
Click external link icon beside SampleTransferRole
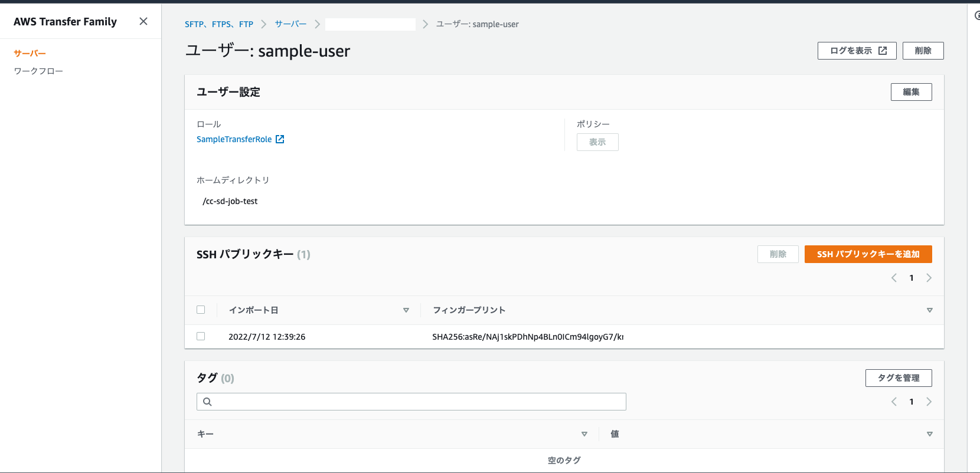click(280, 139)
